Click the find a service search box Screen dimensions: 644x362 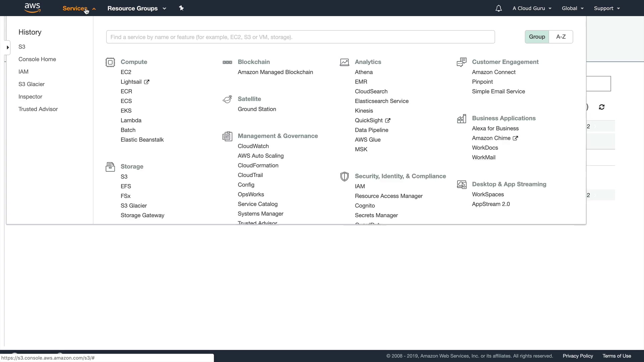pyautogui.click(x=300, y=37)
